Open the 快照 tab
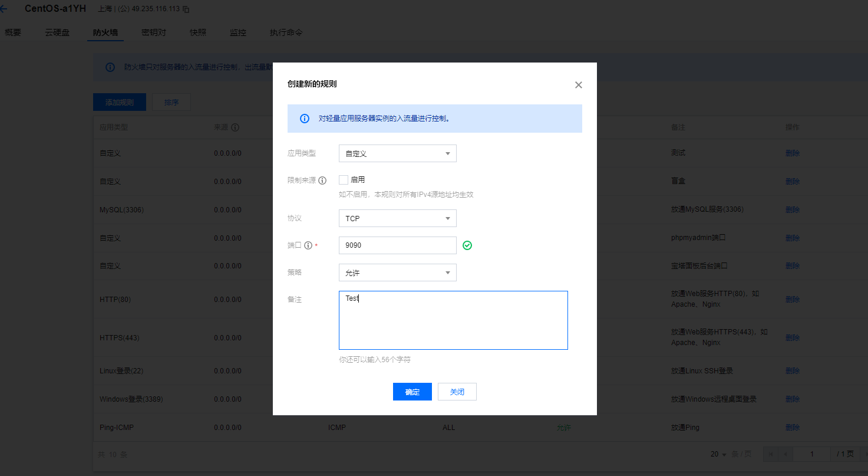This screenshot has height=476, width=868. click(198, 32)
